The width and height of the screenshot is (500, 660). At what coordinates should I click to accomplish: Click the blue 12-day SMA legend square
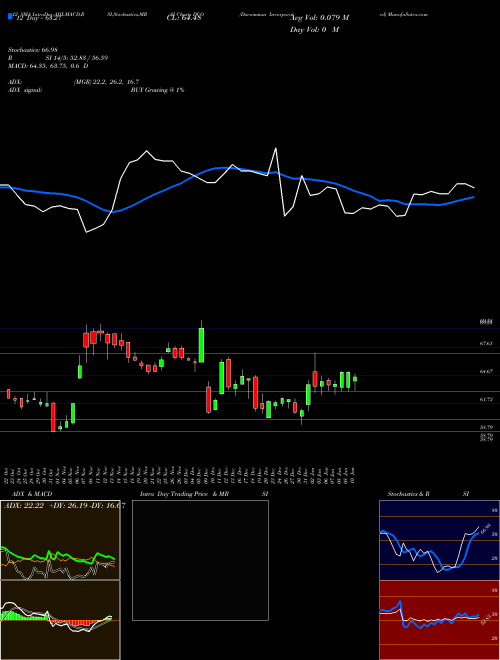pyautogui.click(x=10, y=16)
